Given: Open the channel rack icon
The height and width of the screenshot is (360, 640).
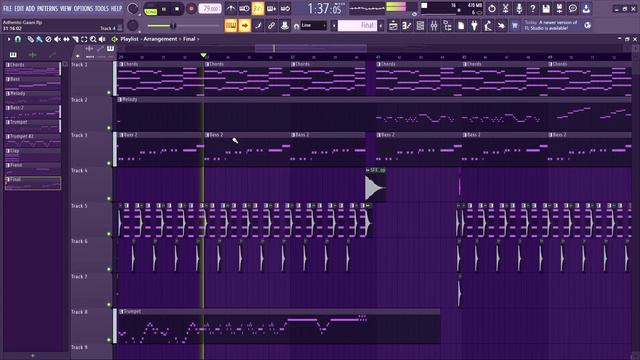Looking at the screenshot, I should pos(420,26).
